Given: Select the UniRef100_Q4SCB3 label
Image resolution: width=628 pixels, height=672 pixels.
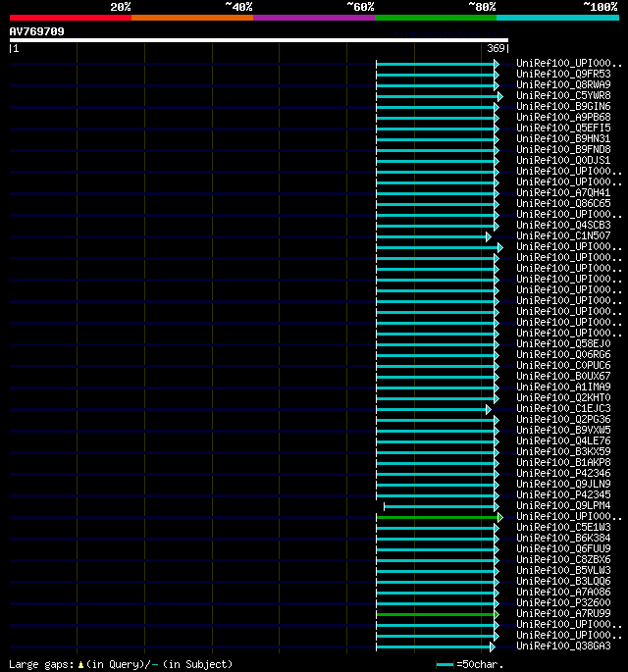Looking at the screenshot, I should point(563,225).
